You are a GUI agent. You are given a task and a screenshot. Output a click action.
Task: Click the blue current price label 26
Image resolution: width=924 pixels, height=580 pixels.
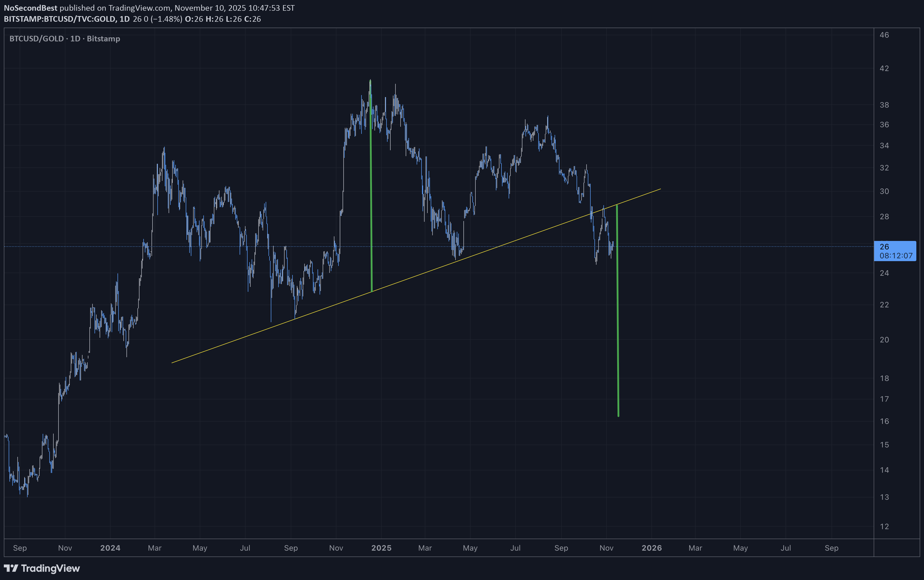point(884,247)
